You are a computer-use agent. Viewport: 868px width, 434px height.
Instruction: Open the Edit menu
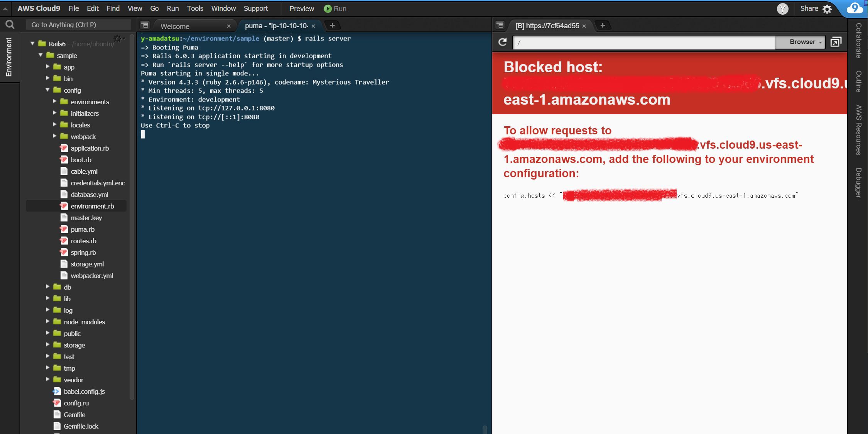[93, 8]
